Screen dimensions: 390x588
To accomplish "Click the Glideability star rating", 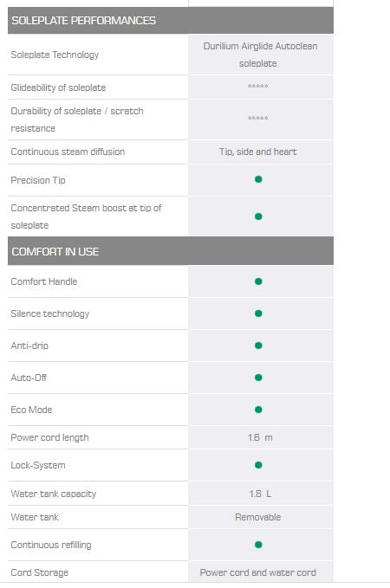I will pyautogui.click(x=258, y=87).
